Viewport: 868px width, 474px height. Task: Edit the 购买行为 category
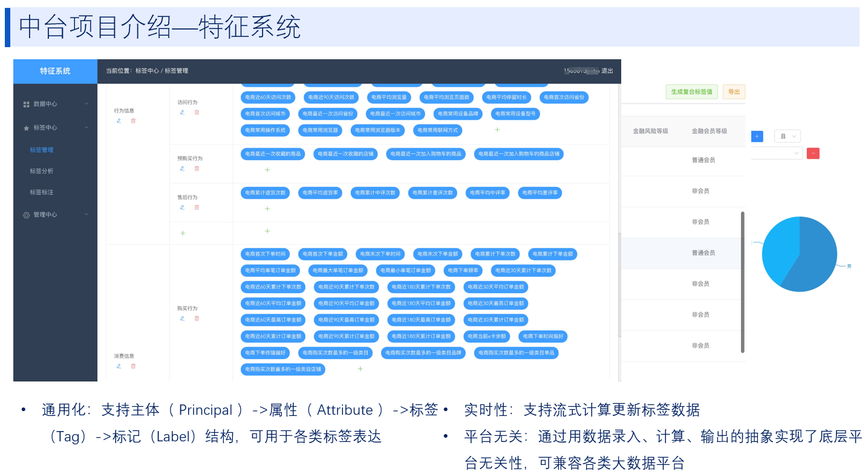tap(182, 319)
